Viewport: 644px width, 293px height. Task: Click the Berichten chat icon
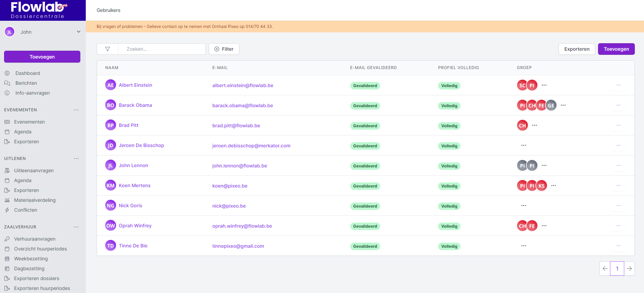point(7,83)
